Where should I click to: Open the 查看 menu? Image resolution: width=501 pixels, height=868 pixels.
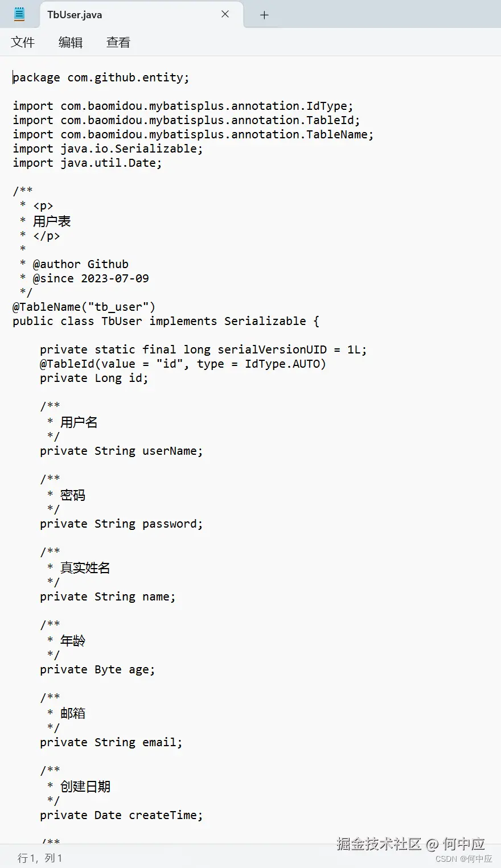tap(118, 42)
